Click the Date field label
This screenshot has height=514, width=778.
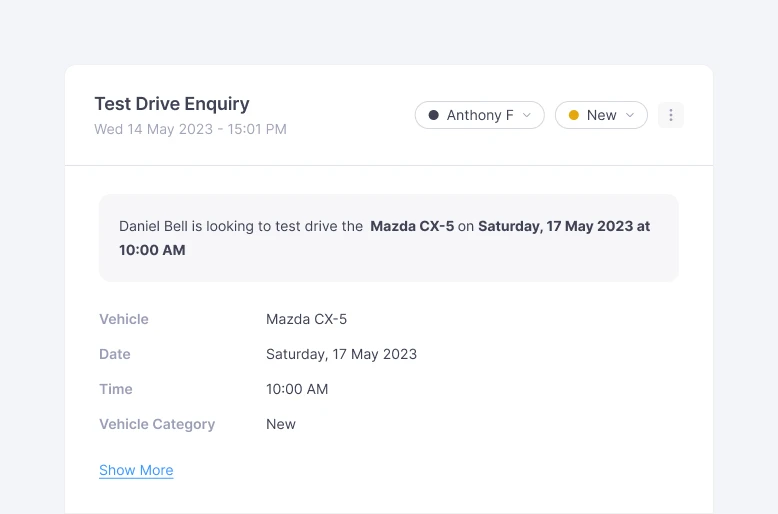tap(115, 354)
